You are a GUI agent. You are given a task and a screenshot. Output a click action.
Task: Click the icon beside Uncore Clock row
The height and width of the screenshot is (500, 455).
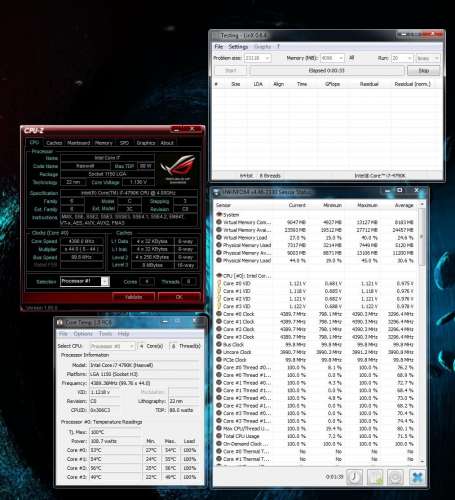(x=219, y=352)
